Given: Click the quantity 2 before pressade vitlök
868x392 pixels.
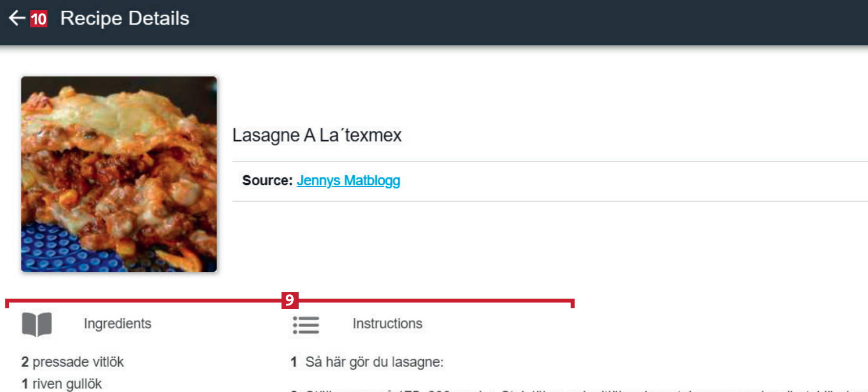Looking at the screenshot, I should click(x=25, y=362).
